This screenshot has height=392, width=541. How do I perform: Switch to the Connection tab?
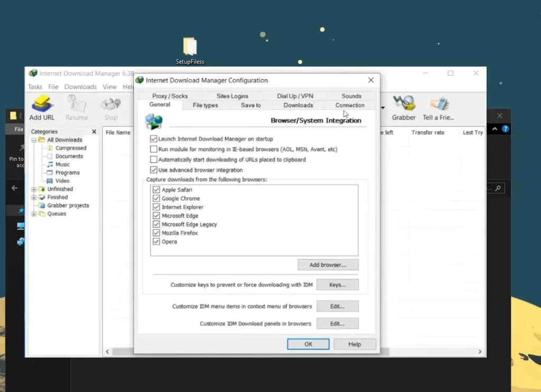click(350, 105)
